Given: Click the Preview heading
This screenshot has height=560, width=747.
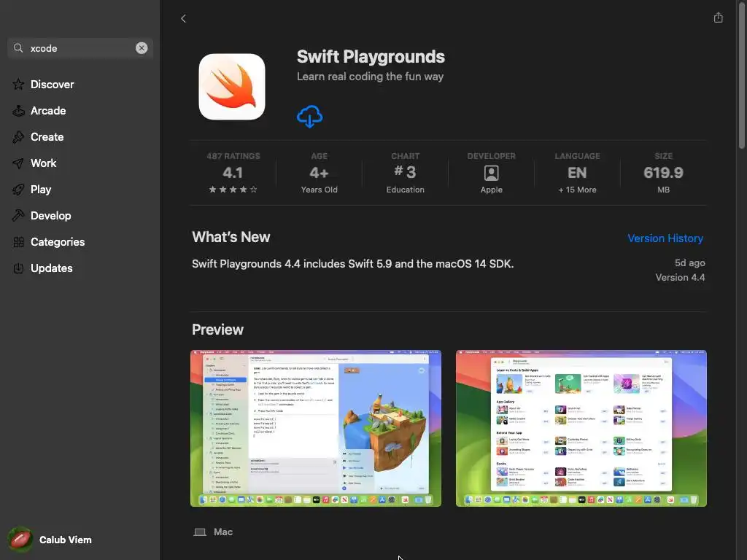Looking at the screenshot, I should [217, 330].
